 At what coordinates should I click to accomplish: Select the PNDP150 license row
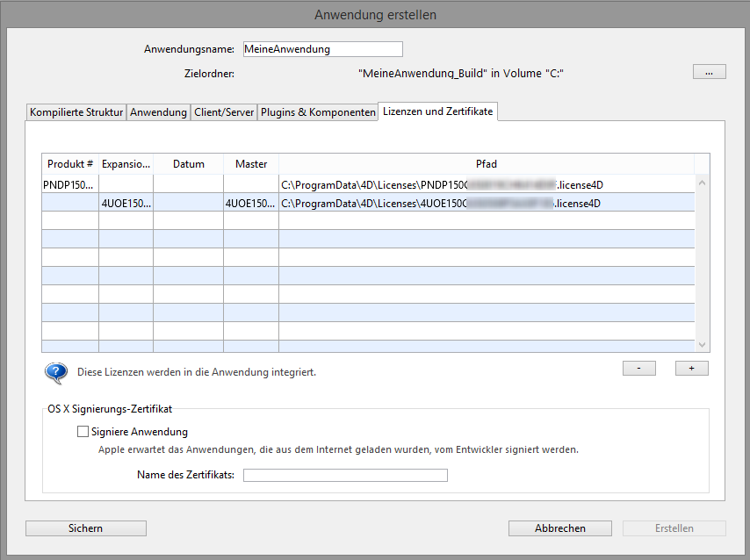point(369,184)
